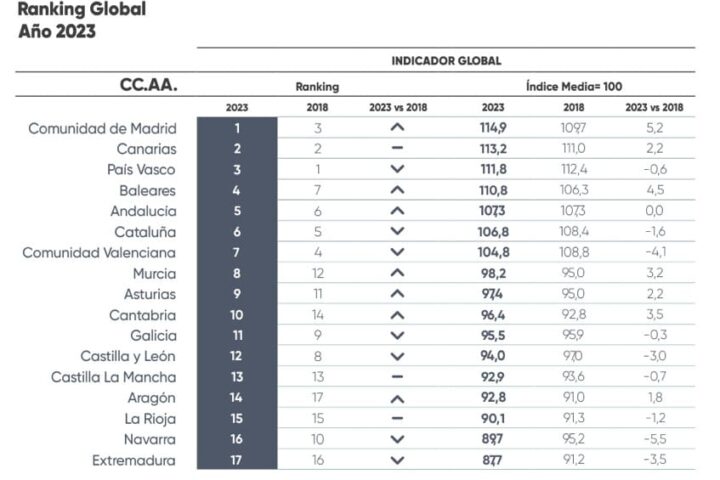720x480 pixels.
Task: Click the INDICADOR GLOBAL header
Action: (x=446, y=61)
